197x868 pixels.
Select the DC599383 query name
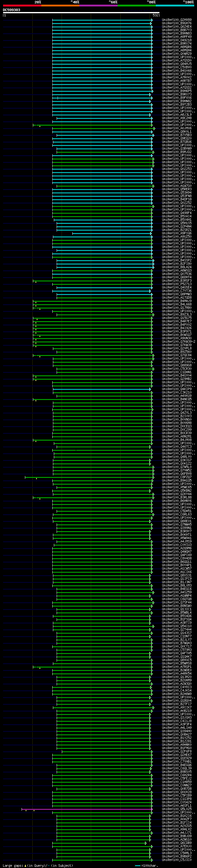tap(11, 10)
